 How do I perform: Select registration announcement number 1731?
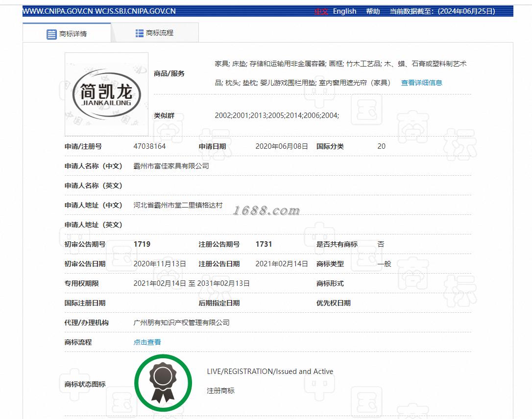[x=264, y=244]
